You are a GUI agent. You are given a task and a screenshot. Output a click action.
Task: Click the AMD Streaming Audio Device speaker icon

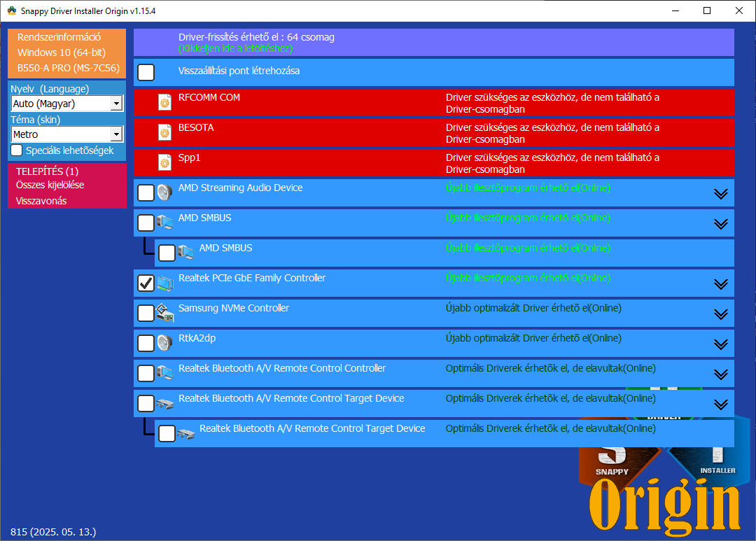click(x=164, y=193)
